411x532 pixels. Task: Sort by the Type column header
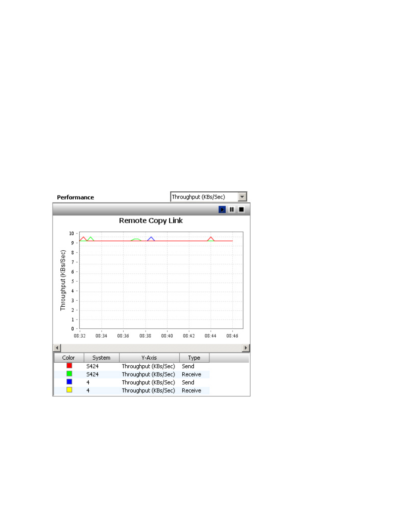coord(194,358)
